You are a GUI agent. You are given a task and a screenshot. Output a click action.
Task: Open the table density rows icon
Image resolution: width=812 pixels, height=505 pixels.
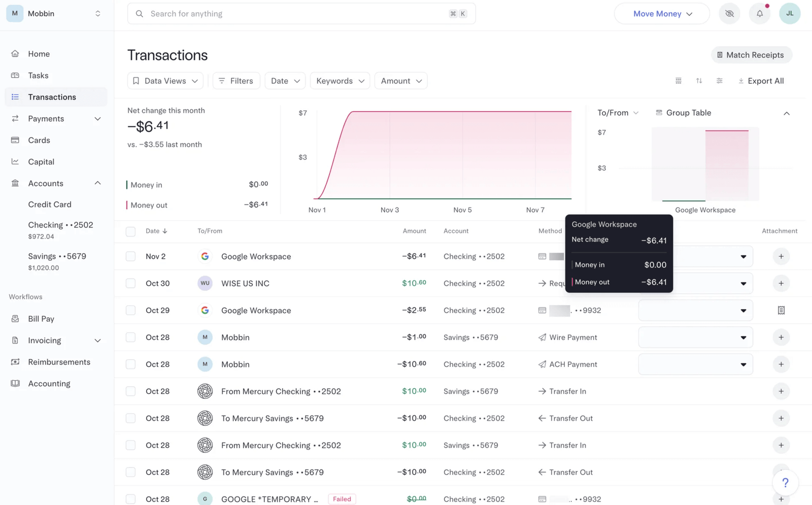[x=679, y=81]
